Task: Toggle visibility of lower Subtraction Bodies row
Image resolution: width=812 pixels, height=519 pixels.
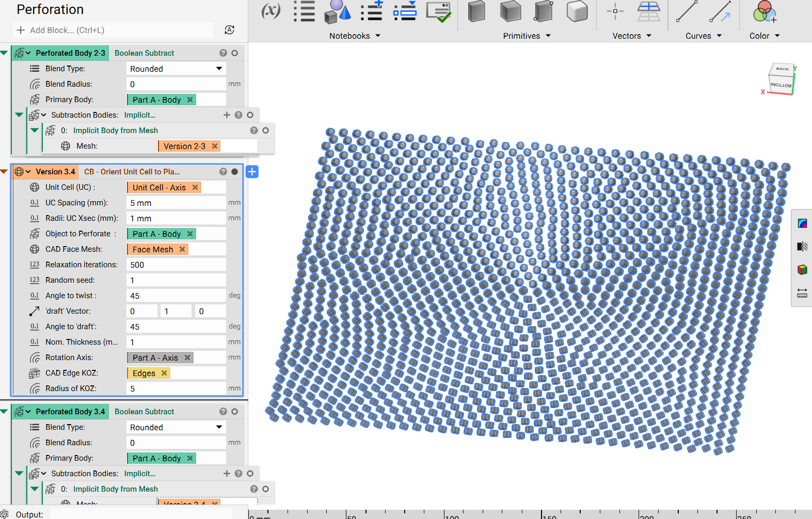Action: (x=250, y=474)
